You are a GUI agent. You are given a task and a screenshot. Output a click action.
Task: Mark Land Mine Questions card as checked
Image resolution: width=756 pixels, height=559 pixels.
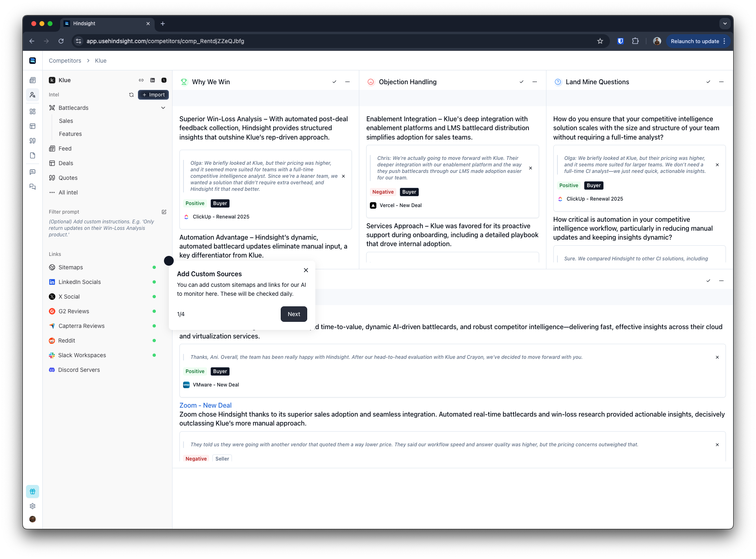tap(708, 82)
